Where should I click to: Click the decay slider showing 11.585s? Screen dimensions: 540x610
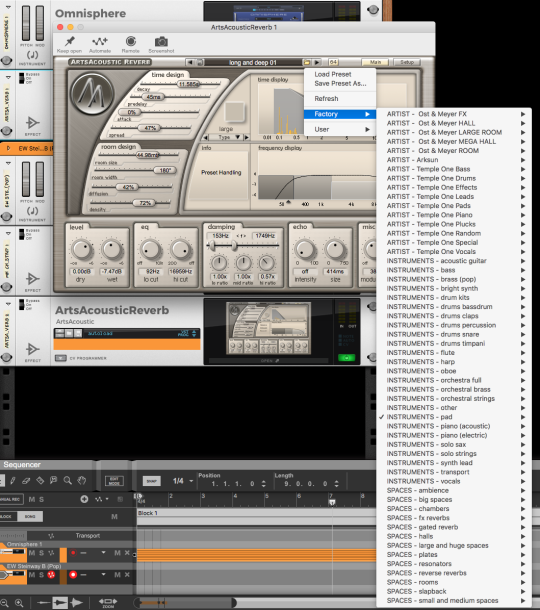coord(189,84)
